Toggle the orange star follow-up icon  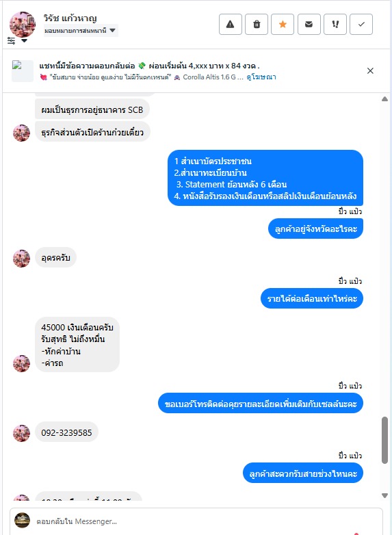[x=283, y=24]
